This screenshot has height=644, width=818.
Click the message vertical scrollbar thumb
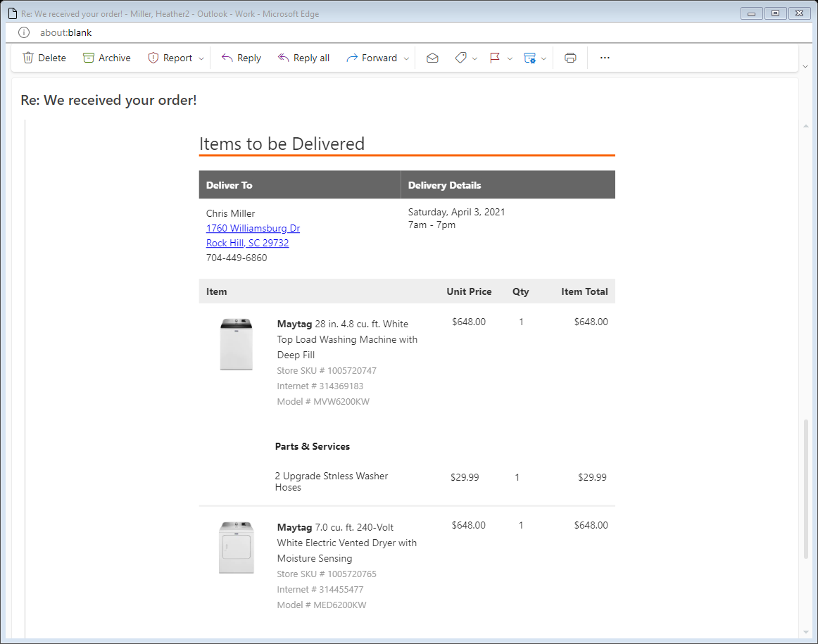[805, 489]
